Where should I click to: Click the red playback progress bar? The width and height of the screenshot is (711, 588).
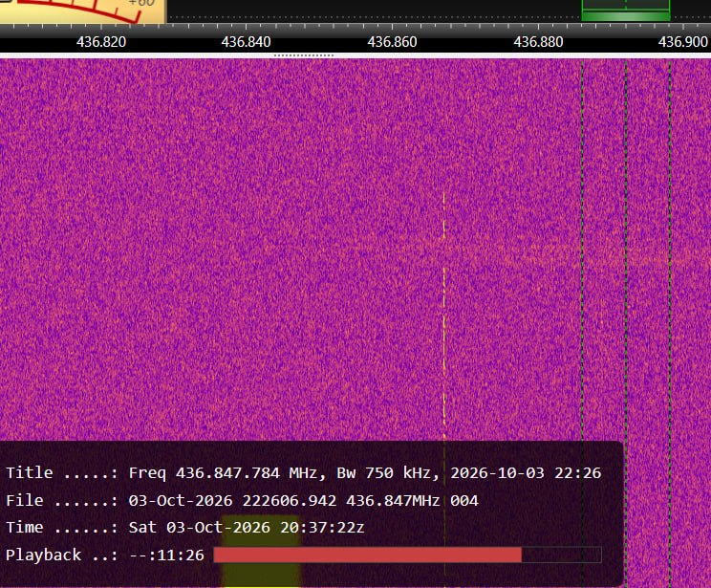coord(407,555)
